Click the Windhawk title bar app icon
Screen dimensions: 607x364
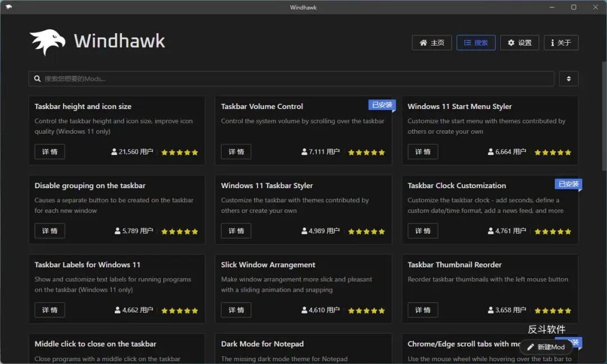[x=8, y=7]
